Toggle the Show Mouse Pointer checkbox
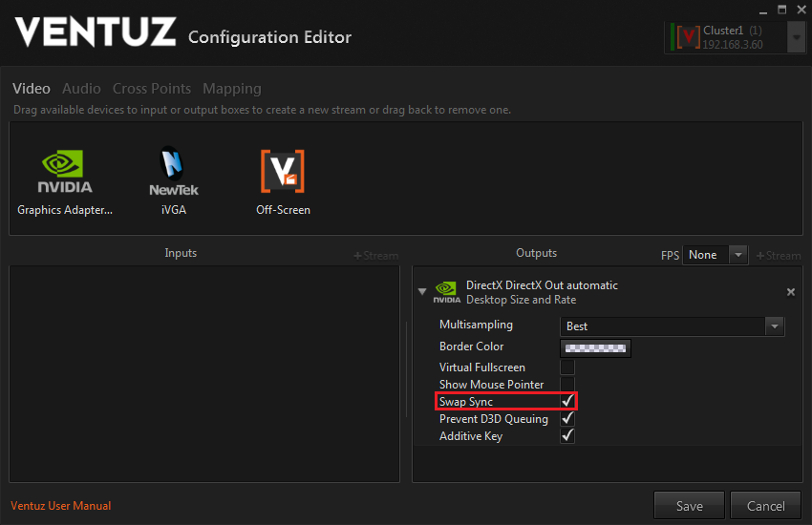812x525 pixels. click(567, 385)
